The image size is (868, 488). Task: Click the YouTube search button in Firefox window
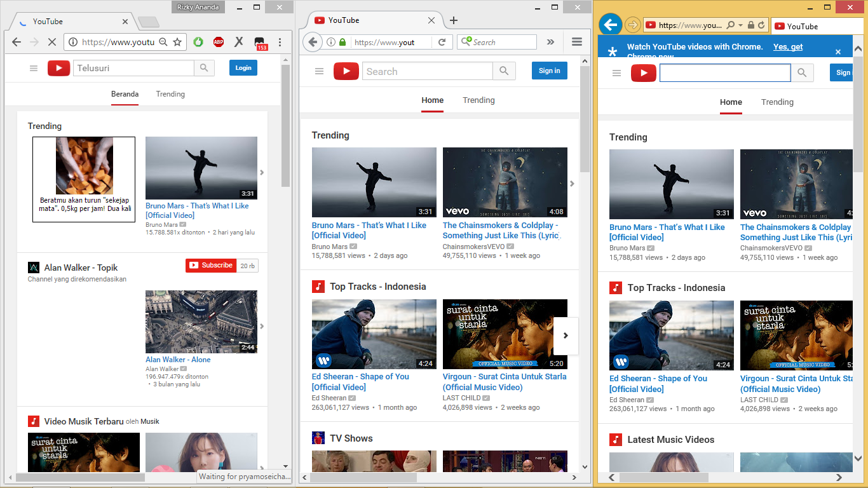[x=504, y=71]
